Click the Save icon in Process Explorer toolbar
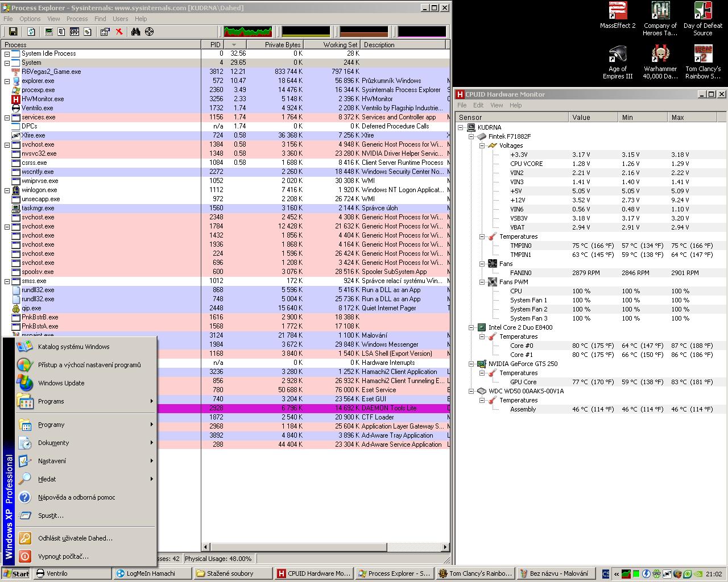The width and height of the screenshot is (728, 582). click(x=13, y=32)
